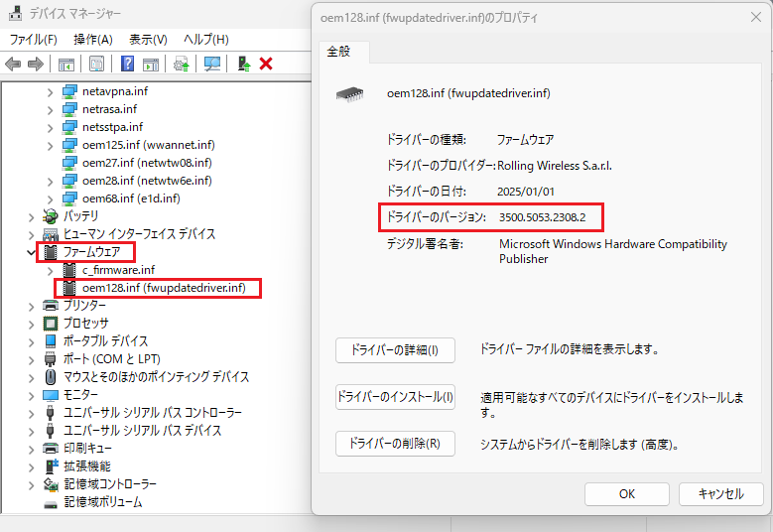773x532 pixels.
Task: Select the oem128.inf (fwupdatedriver.inf) tree row
Action: click(x=164, y=288)
